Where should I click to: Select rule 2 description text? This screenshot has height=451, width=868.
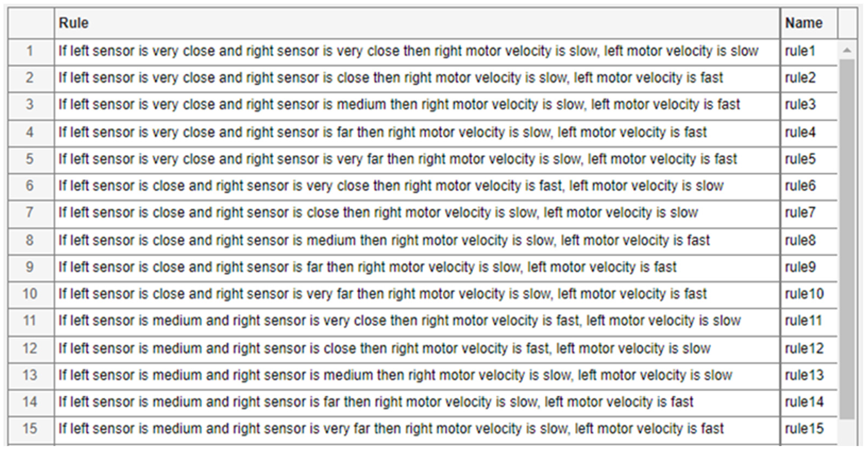click(x=391, y=78)
